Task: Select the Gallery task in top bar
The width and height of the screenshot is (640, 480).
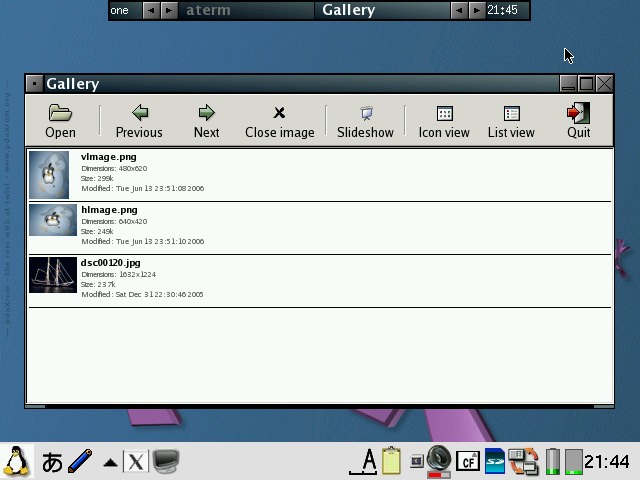Action: (348, 10)
